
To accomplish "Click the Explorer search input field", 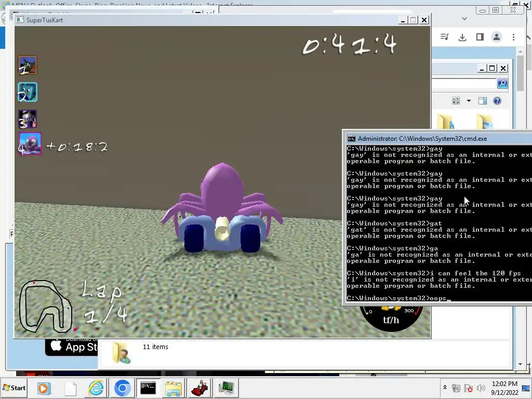I will pos(464,84).
